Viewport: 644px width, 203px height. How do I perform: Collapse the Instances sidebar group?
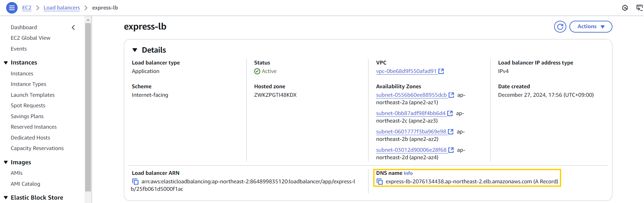[6, 62]
